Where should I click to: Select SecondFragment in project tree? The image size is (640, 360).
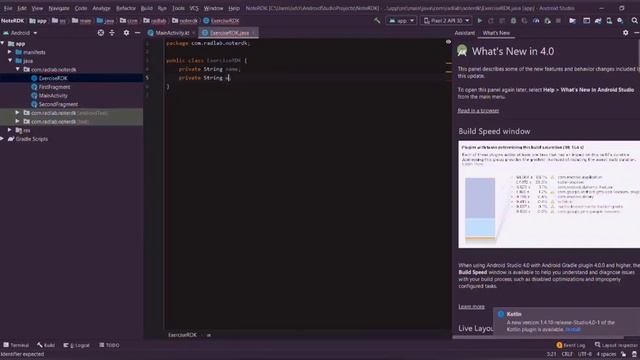click(58, 104)
